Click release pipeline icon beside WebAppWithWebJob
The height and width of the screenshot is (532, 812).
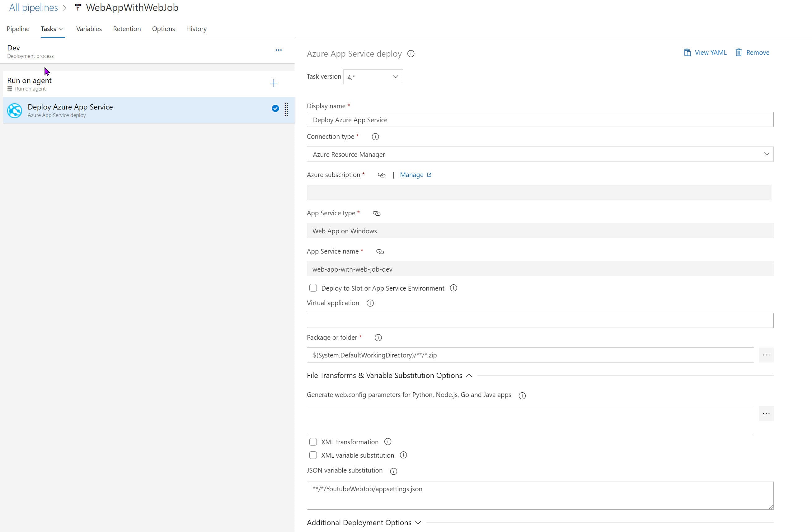pyautogui.click(x=78, y=7)
